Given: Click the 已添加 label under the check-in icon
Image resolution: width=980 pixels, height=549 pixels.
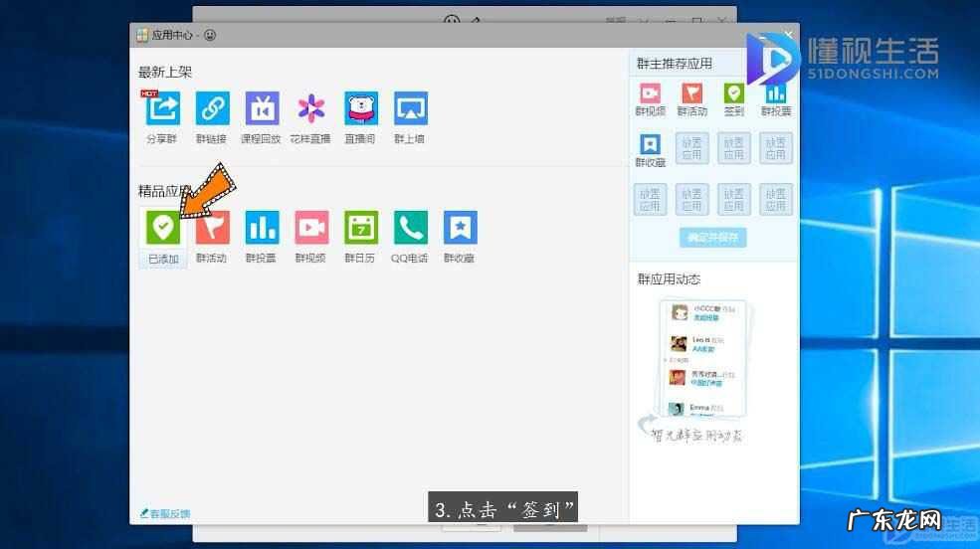Looking at the screenshot, I should pos(163,259).
